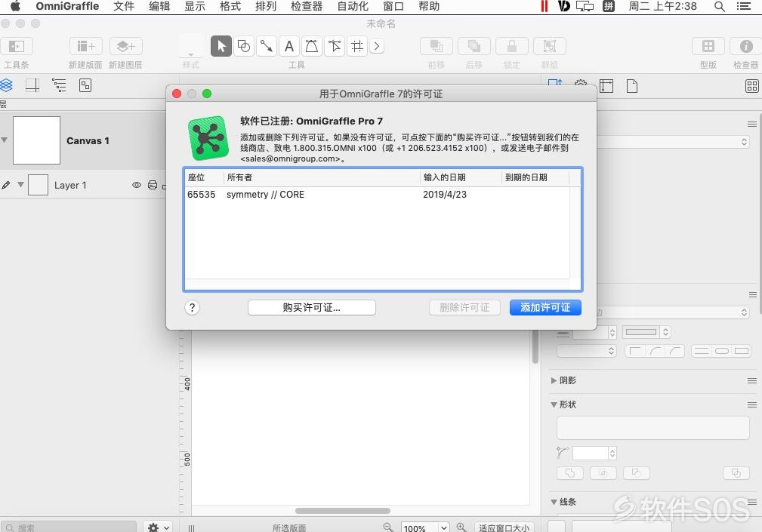The height and width of the screenshot is (532, 762).
Task: Select the Shape tool
Action: click(x=244, y=46)
